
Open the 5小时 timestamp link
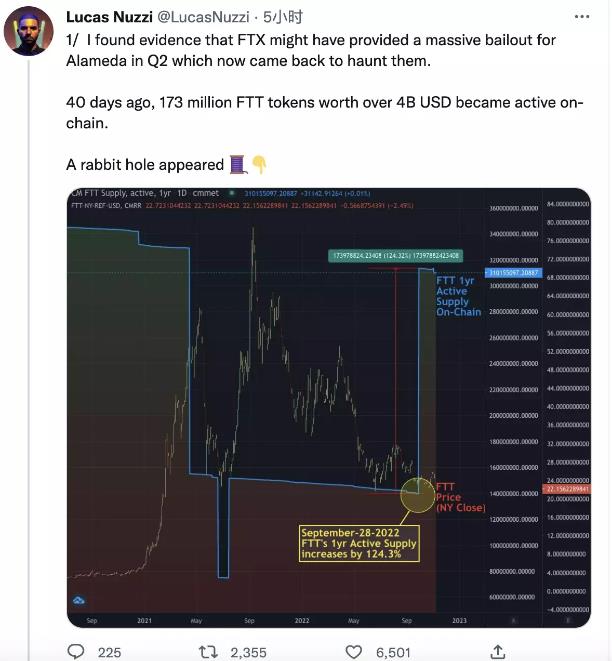(283, 17)
